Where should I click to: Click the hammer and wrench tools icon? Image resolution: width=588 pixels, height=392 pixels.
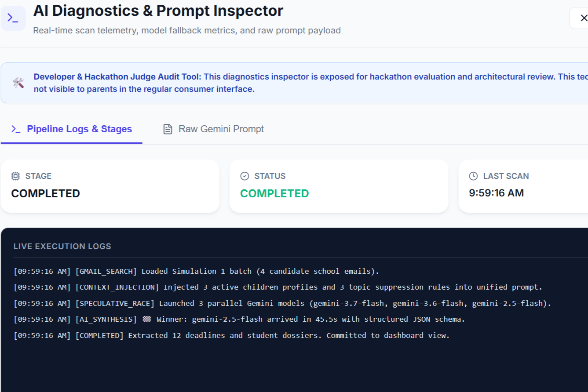pos(18,83)
